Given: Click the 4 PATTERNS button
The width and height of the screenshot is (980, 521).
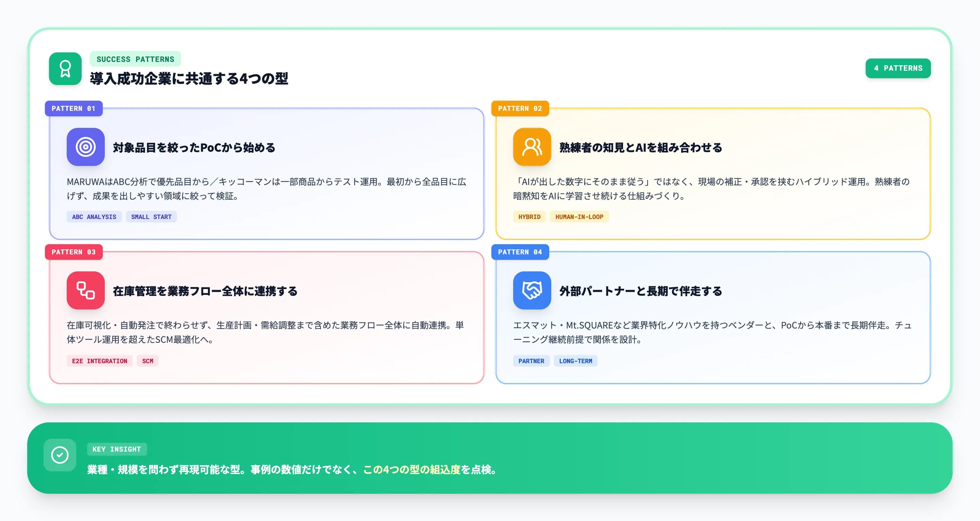Looking at the screenshot, I should pyautogui.click(x=898, y=68).
